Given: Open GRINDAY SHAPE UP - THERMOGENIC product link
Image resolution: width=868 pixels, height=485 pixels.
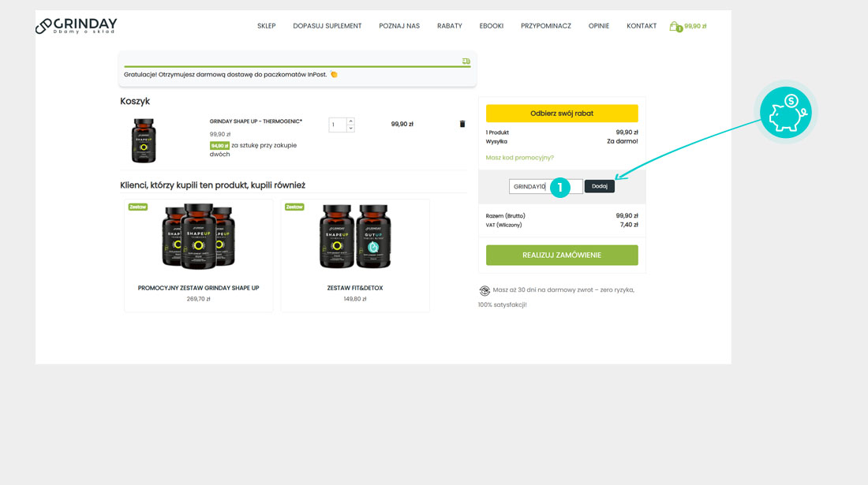Looking at the screenshot, I should click(256, 121).
